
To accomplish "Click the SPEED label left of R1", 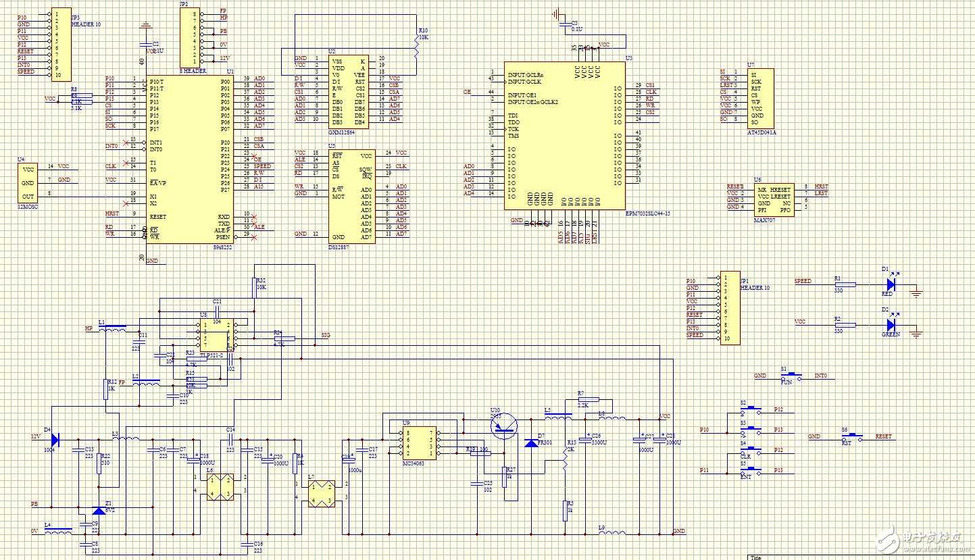I will point(803,281).
